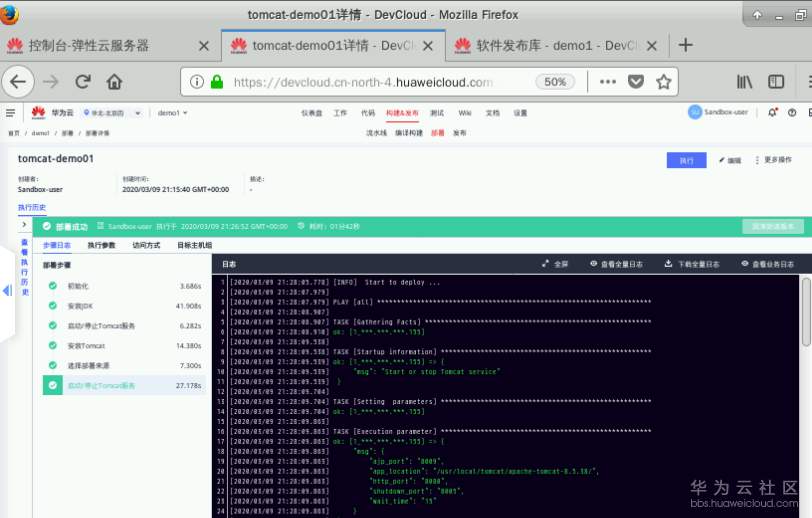Image resolution: width=812 pixels, height=518 pixels.
Task: Open page actions three-dots menu
Action: click(x=608, y=82)
